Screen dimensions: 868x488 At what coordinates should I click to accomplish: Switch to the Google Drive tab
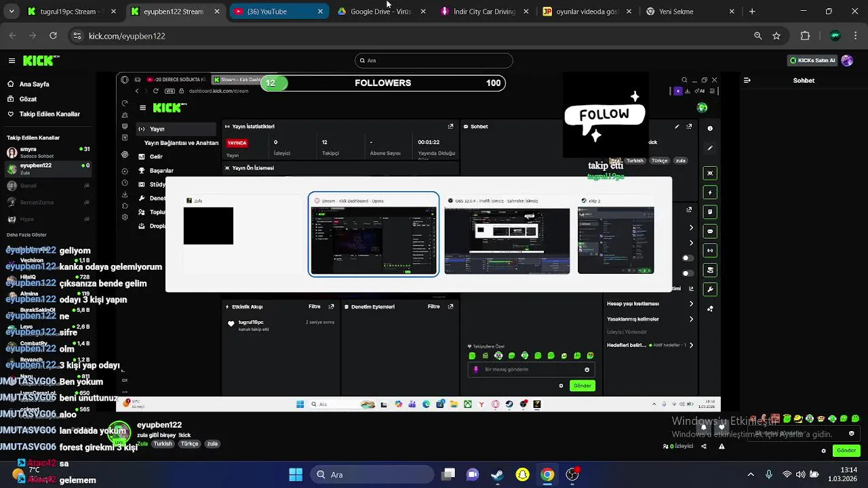tap(382, 12)
